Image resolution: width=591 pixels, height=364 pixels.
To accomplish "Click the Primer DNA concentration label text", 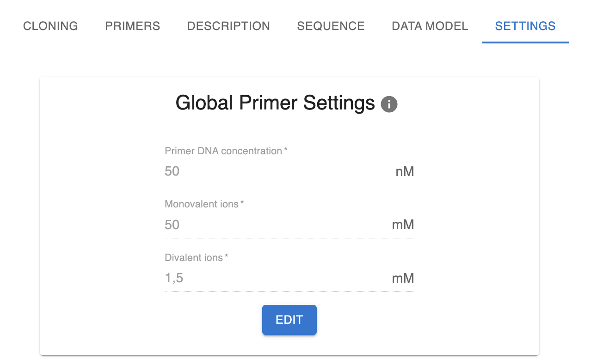I will click(x=223, y=151).
